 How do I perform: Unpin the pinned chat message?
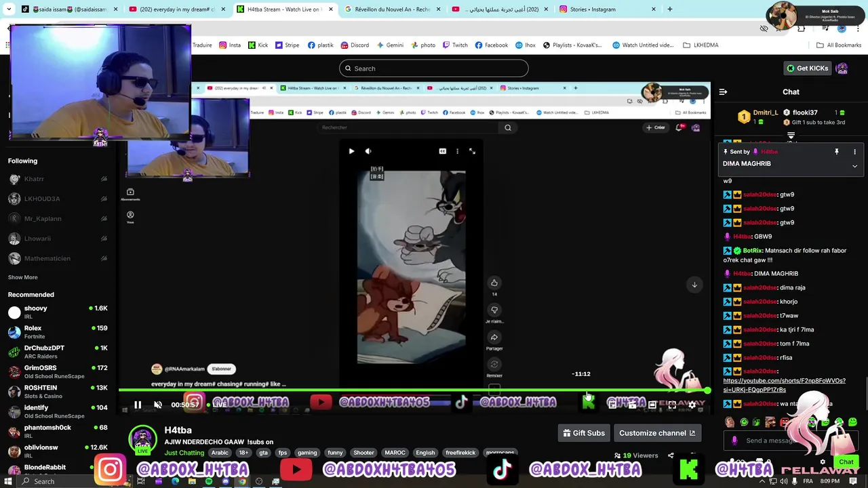[837, 152]
